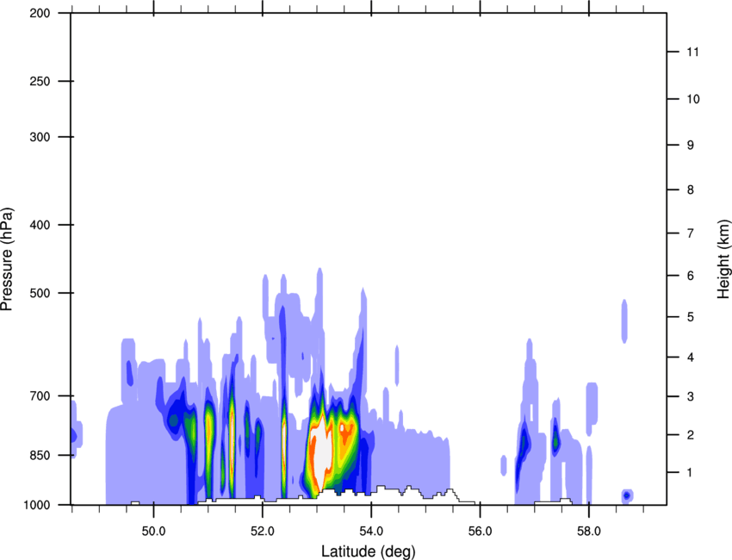Click the 300 pressure tick label
Viewport: 732px width, 560px height.
(40, 137)
